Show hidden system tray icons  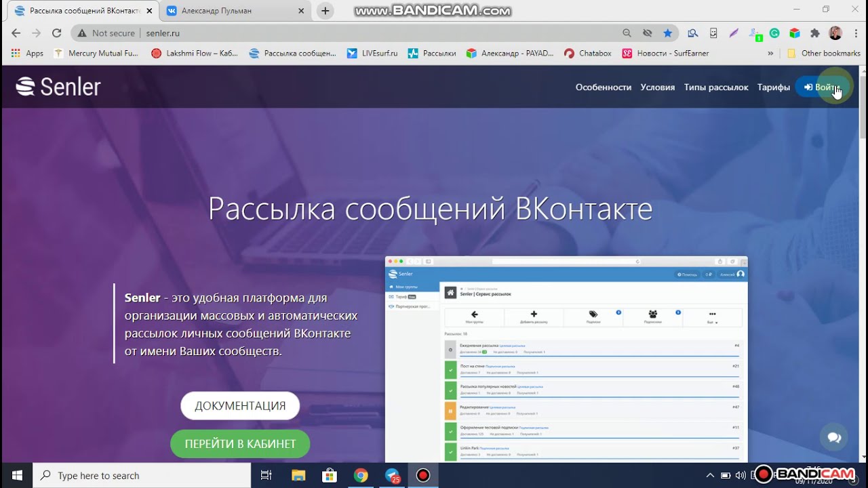pos(710,475)
